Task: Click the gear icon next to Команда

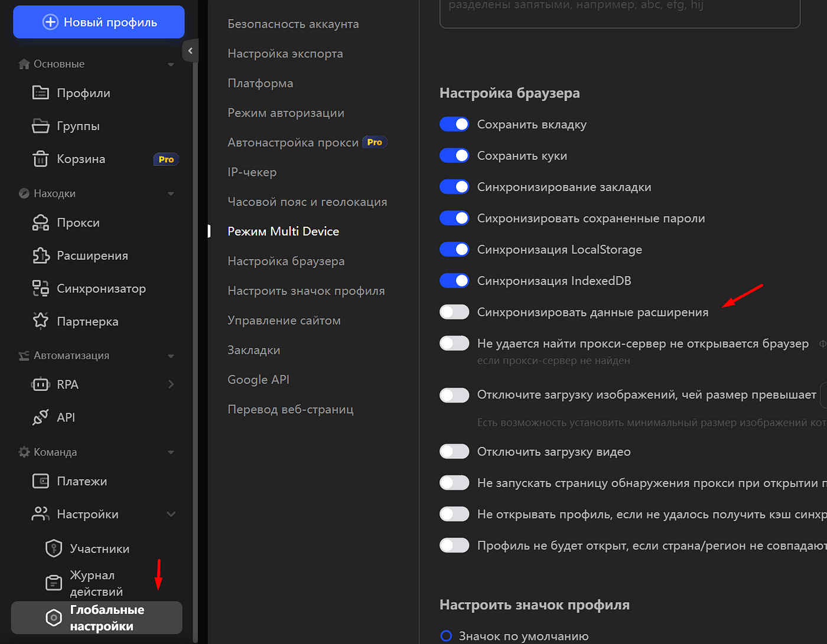Action: click(x=24, y=452)
